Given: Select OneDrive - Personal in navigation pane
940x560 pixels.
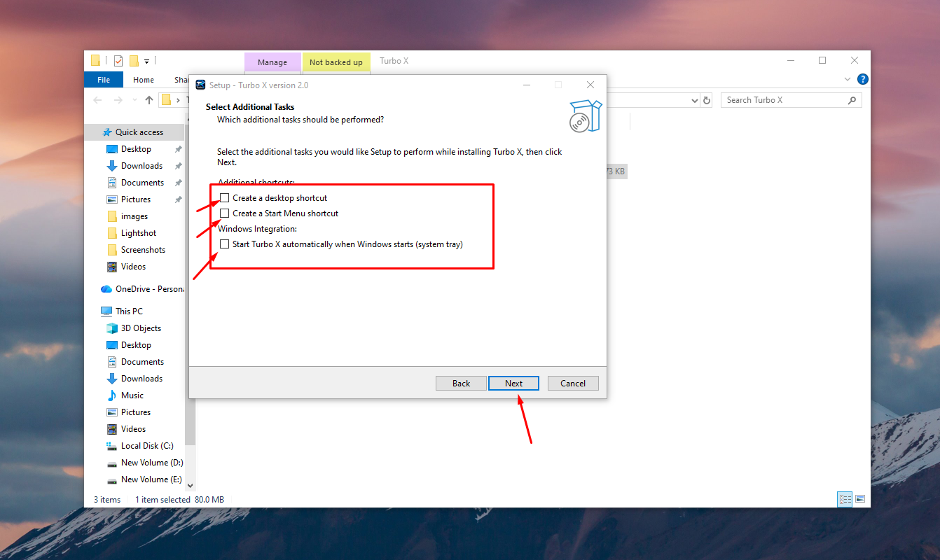Looking at the screenshot, I should (142, 289).
